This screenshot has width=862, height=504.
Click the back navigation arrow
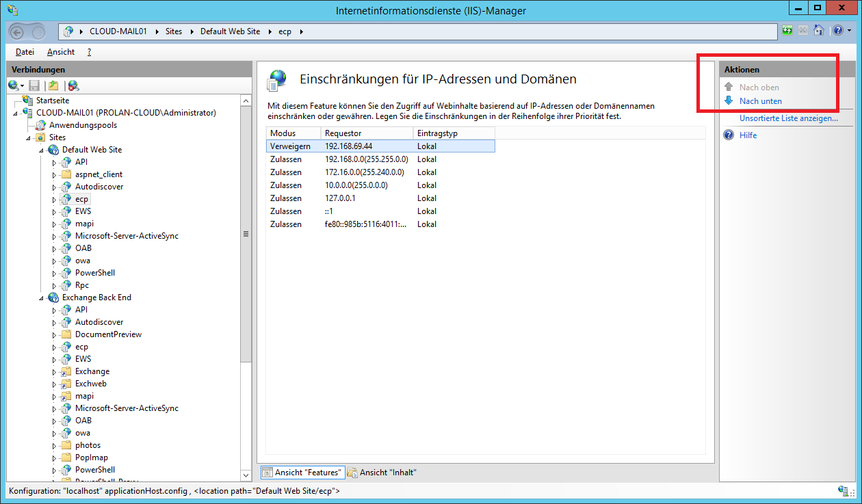[x=18, y=32]
